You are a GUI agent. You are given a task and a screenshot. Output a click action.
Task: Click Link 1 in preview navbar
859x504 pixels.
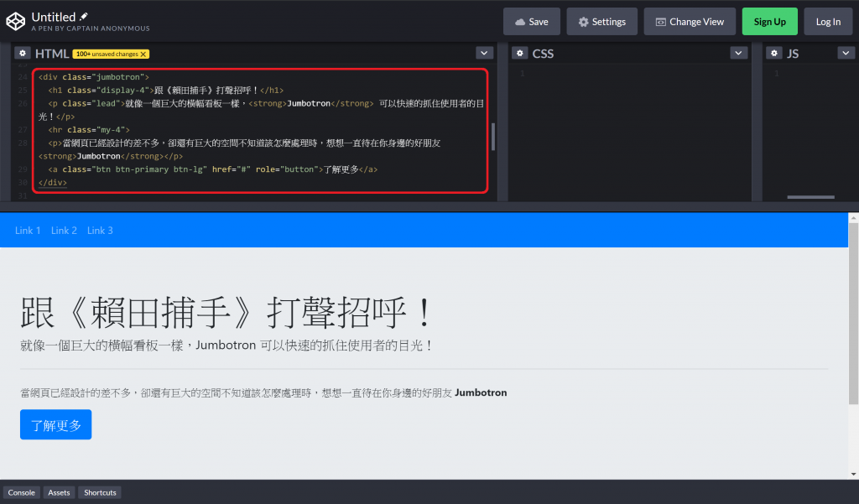(28, 231)
